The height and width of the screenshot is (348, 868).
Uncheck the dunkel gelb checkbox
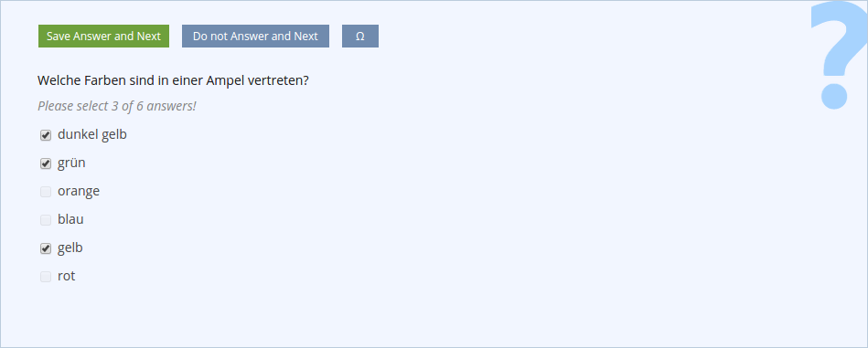click(46, 135)
